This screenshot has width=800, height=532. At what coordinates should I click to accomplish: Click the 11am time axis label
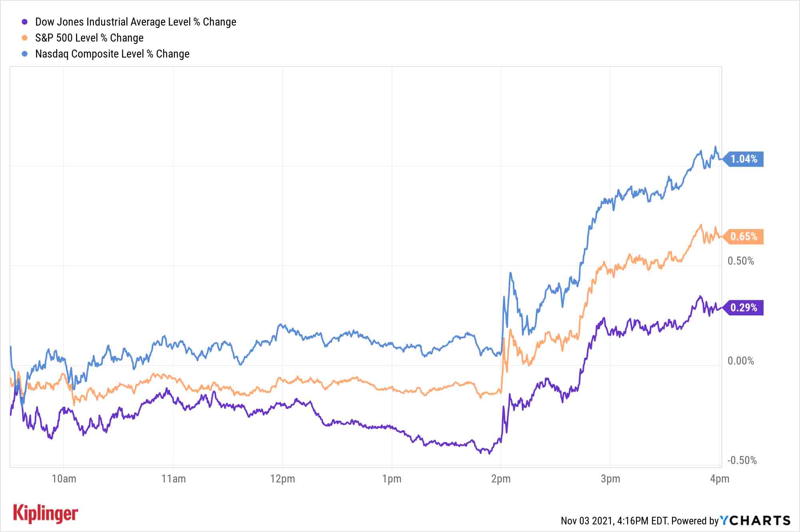(173, 479)
